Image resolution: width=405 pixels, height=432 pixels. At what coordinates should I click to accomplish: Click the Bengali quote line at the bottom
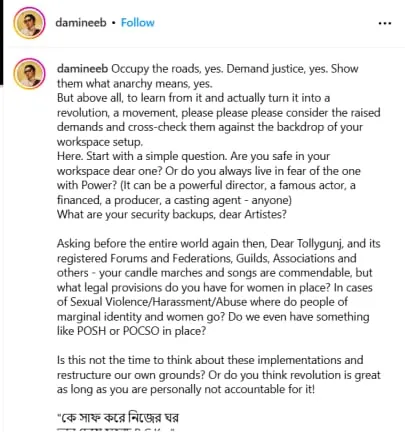coord(118,418)
